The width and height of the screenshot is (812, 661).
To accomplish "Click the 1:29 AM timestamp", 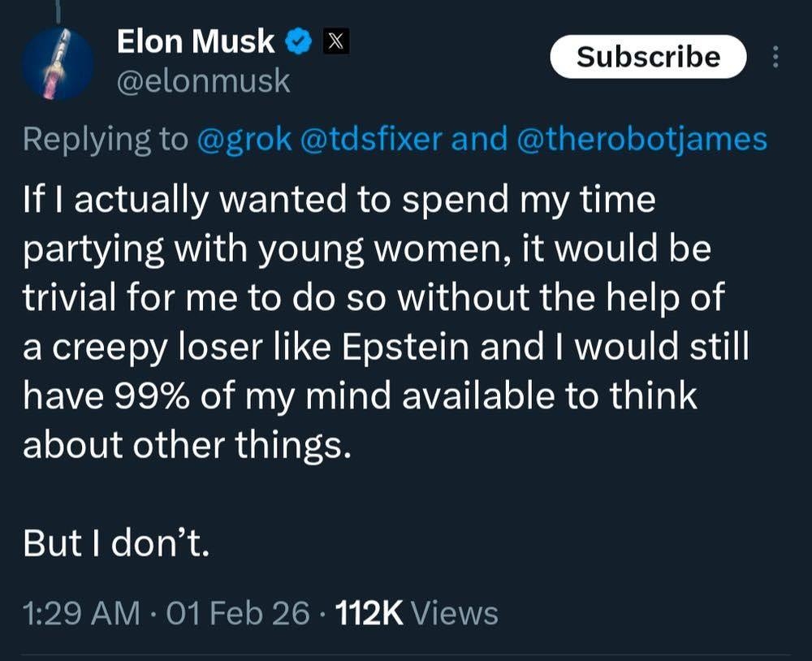I will pos(81,613).
